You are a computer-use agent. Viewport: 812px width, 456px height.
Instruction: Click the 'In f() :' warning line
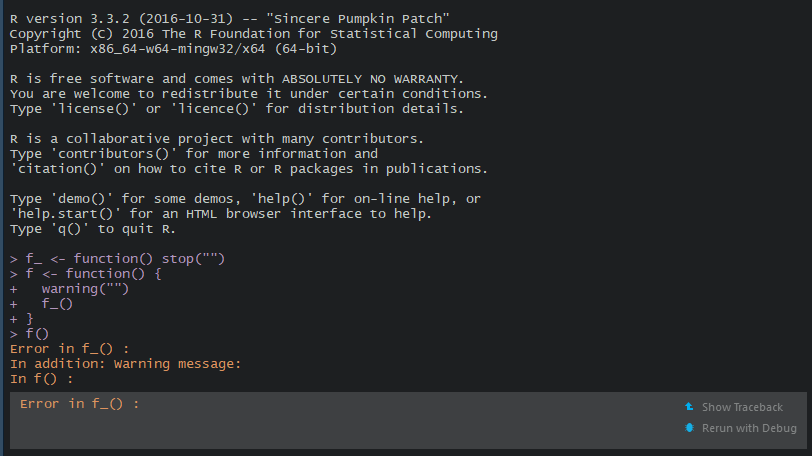(41, 379)
